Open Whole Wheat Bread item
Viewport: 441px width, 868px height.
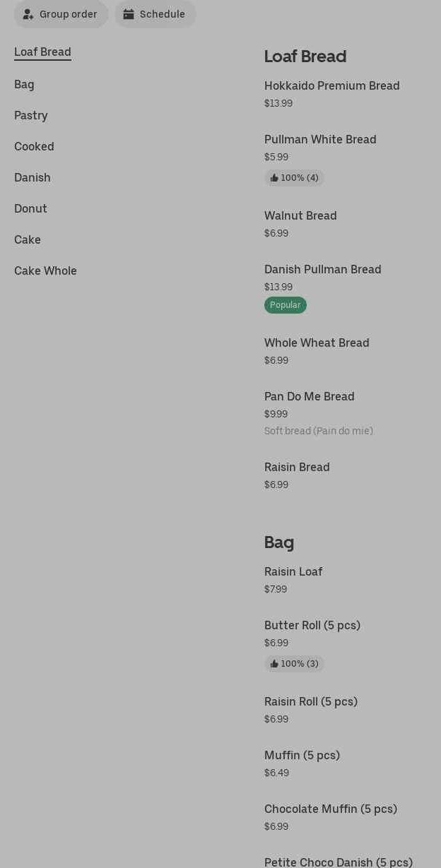pos(317,343)
